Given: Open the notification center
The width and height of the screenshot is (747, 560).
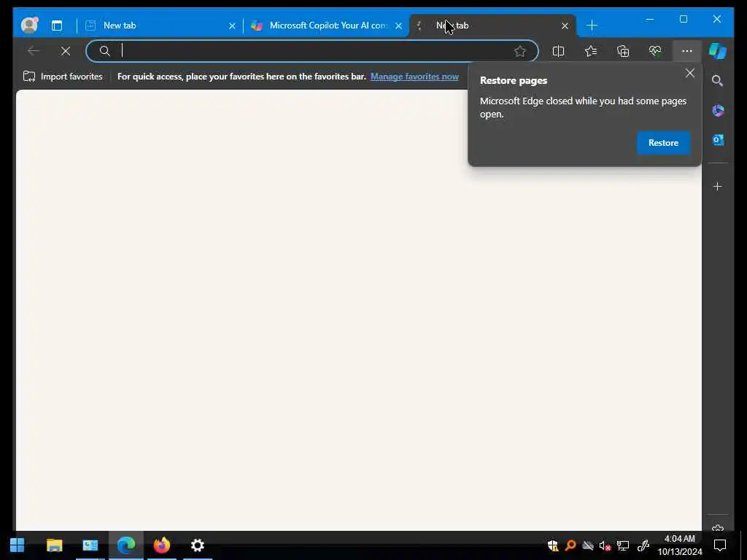Looking at the screenshot, I should pyautogui.click(x=720, y=545).
